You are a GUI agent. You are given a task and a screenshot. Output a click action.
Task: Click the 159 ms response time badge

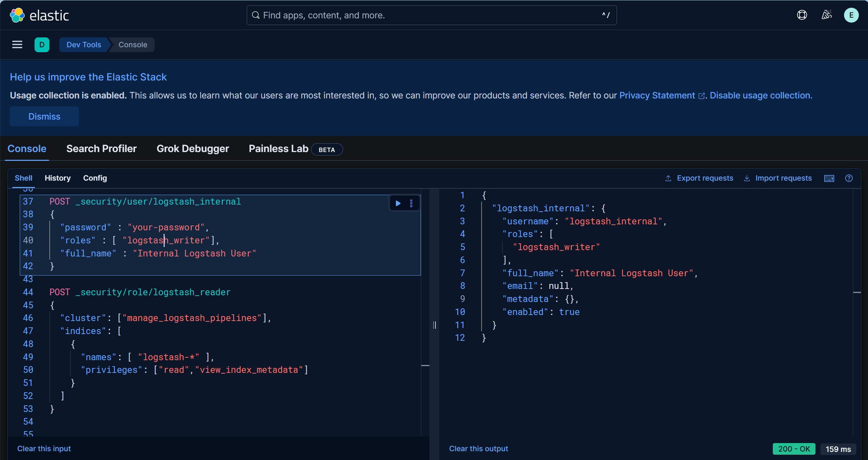click(838, 449)
